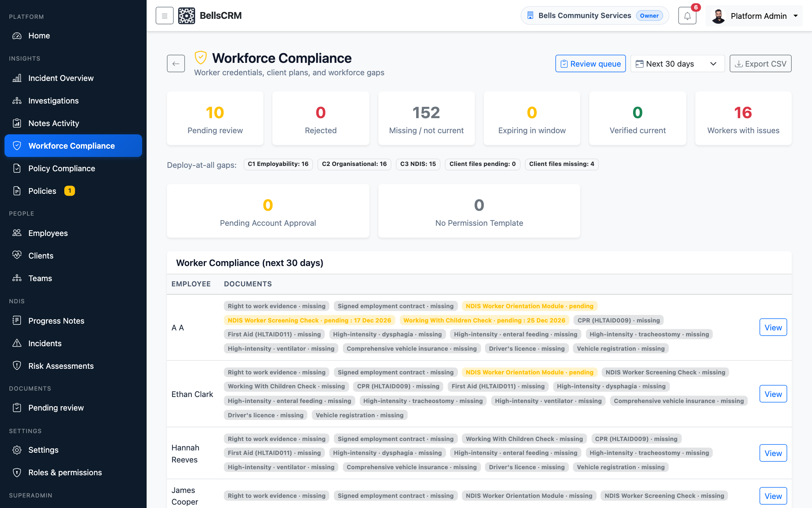Select Settings in the sidebar

pyautogui.click(x=73, y=450)
